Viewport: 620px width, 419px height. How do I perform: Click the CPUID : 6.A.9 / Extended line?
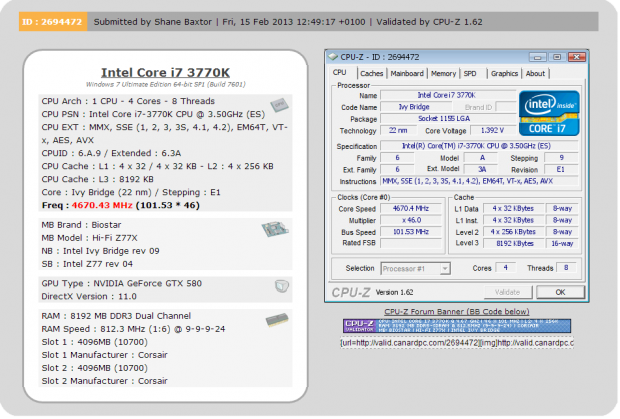tap(111, 153)
